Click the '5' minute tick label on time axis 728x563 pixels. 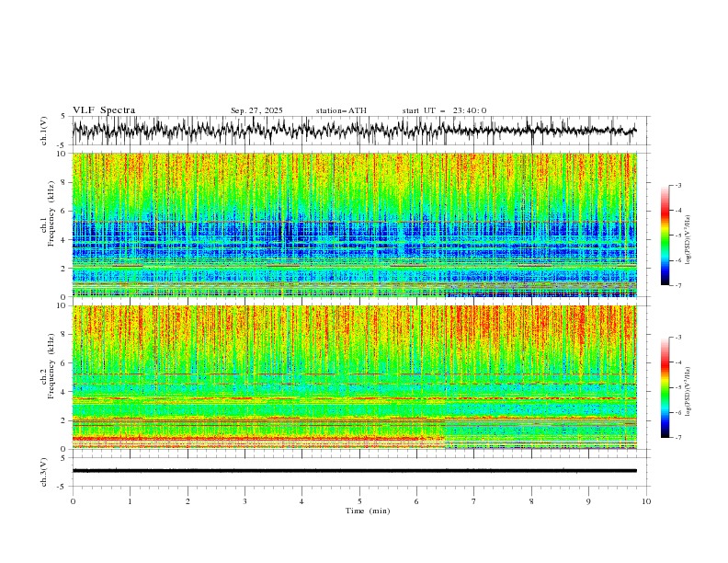tap(359, 501)
